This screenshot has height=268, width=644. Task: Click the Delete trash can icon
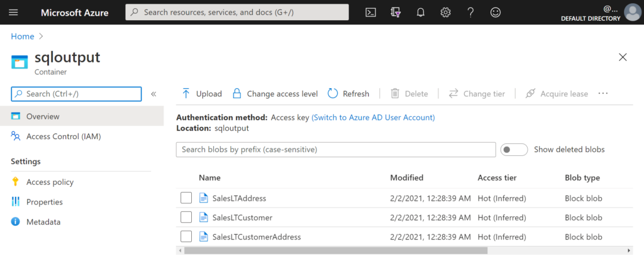(395, 94)
